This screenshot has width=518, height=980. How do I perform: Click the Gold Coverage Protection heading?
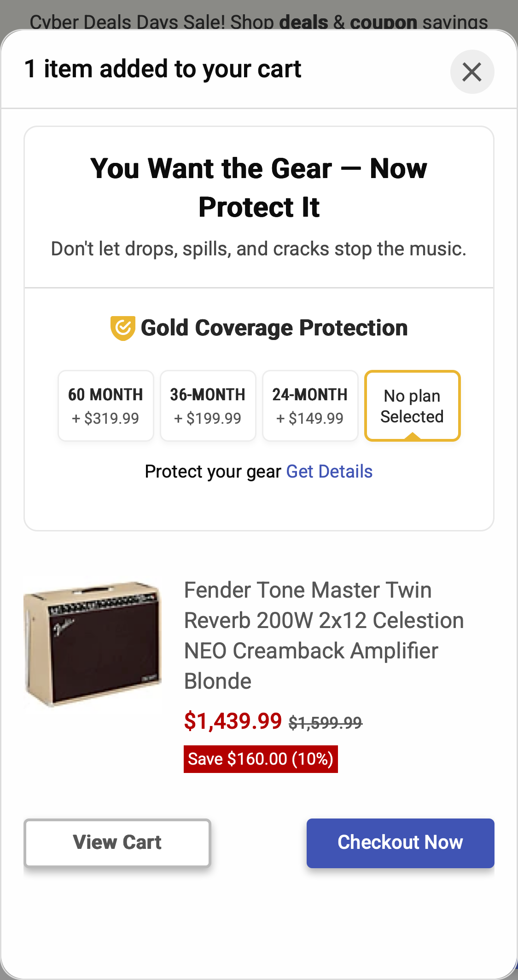pos(274,328)
